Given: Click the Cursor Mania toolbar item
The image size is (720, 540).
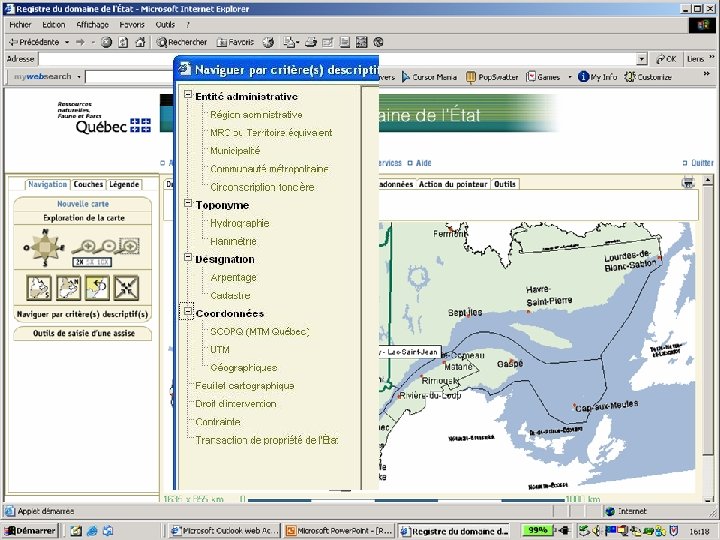Looking at the screenshot, I should (x=429, y=77).
